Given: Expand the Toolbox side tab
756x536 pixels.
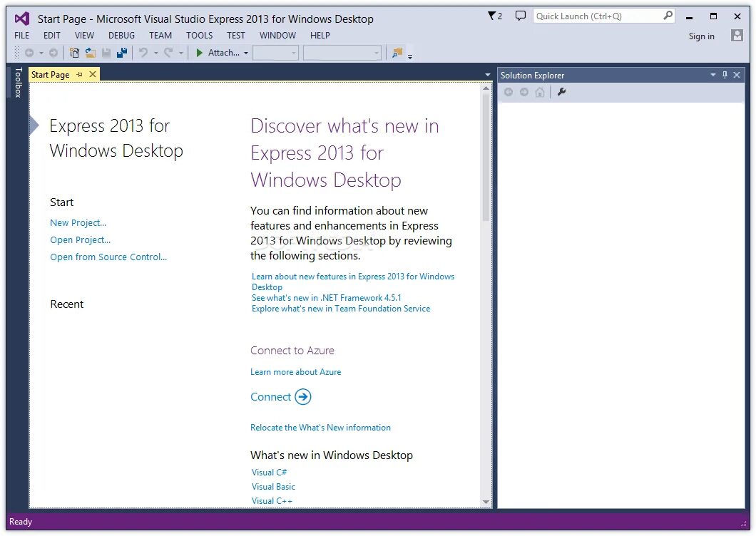Looking at the screenshot, I should [x=18, y=83].
